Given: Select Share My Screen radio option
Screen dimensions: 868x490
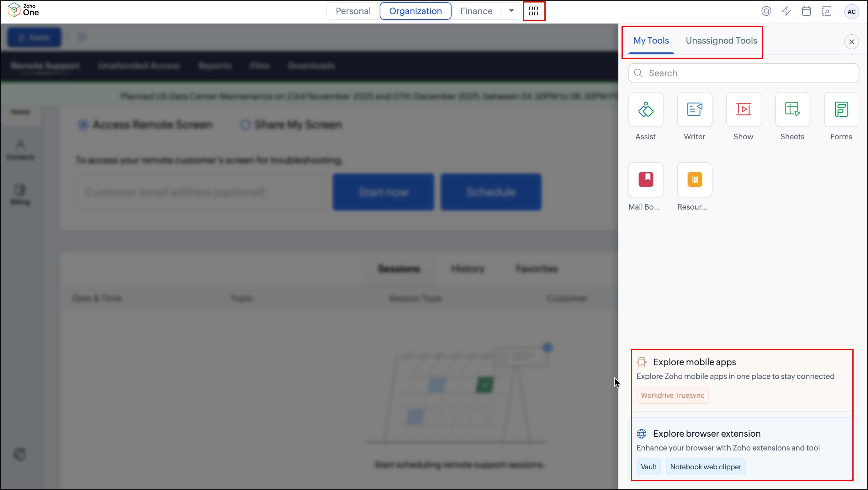Looking at the screenshot, I should point(245,125).
